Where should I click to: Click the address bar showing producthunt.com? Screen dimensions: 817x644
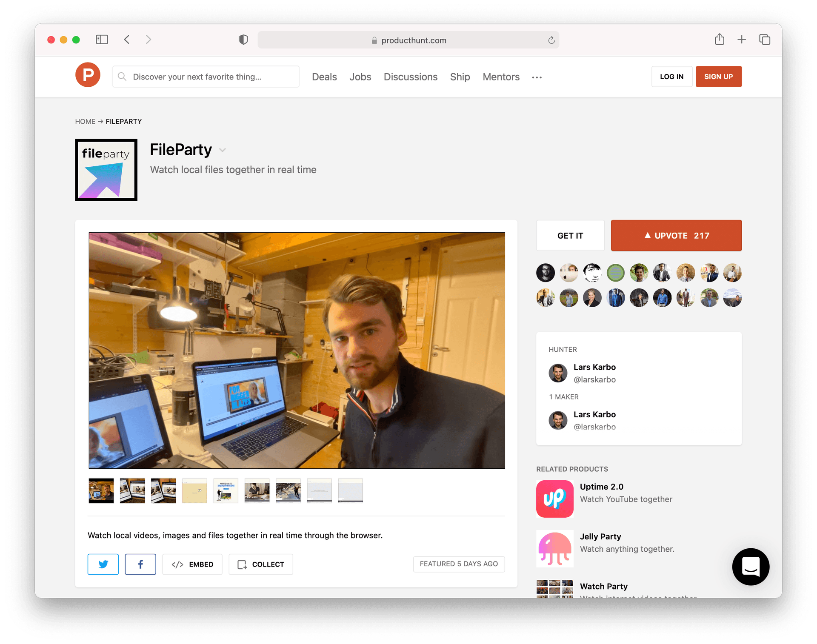(408, 40)
